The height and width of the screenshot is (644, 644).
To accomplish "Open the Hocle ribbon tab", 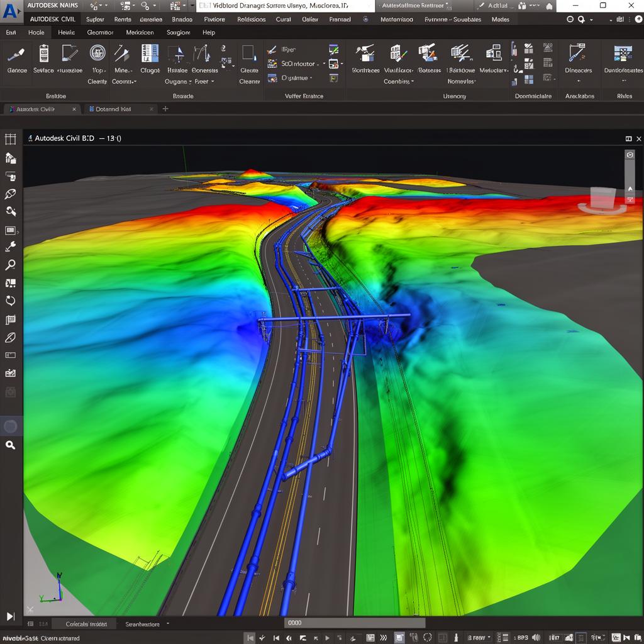I will tap(36, 33).
